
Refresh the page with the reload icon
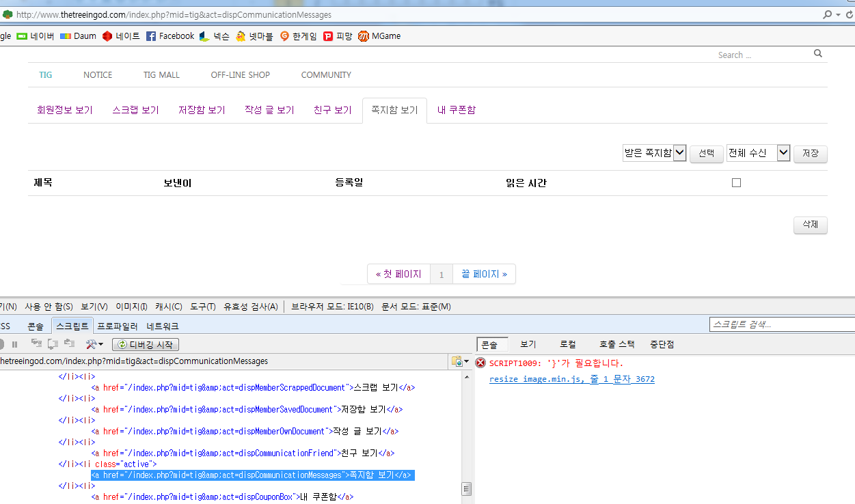[x=850, y=14]
